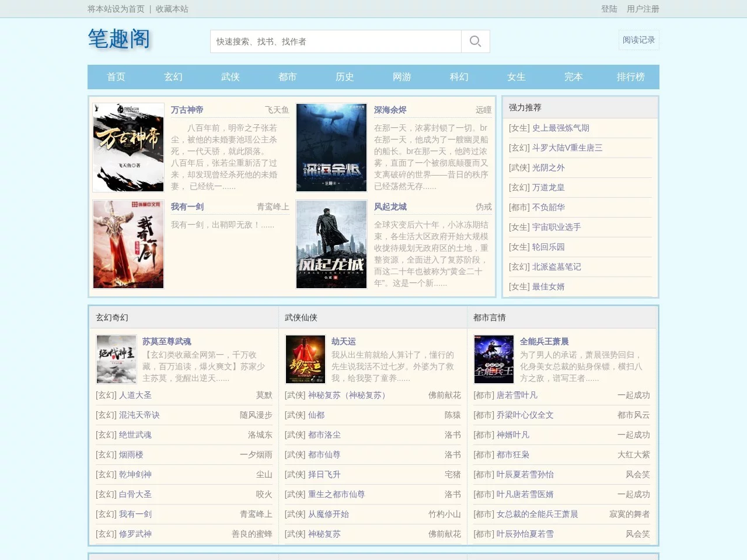This screenshot has height=560, width=747.
Task: Open 叶凡唐若雪医婿 in 都市 list
Action: coord(525,494)
